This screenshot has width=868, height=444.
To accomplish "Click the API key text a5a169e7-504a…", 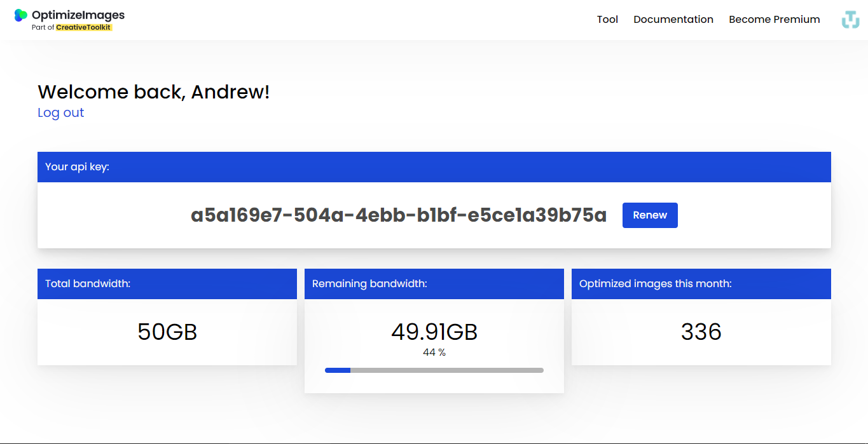I will tap(399, 215).
